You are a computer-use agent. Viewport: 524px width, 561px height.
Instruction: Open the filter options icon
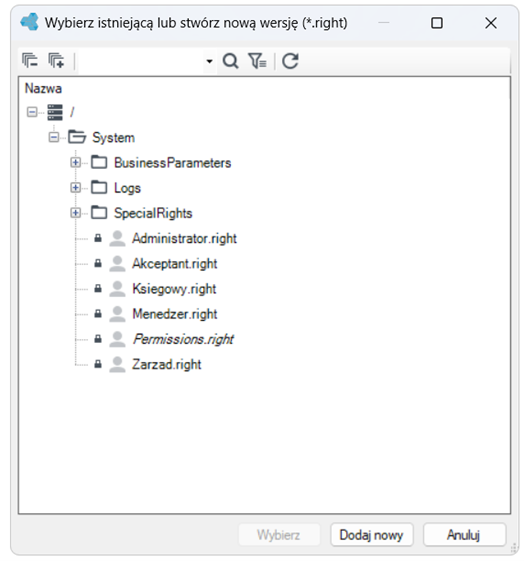(257, 61)
